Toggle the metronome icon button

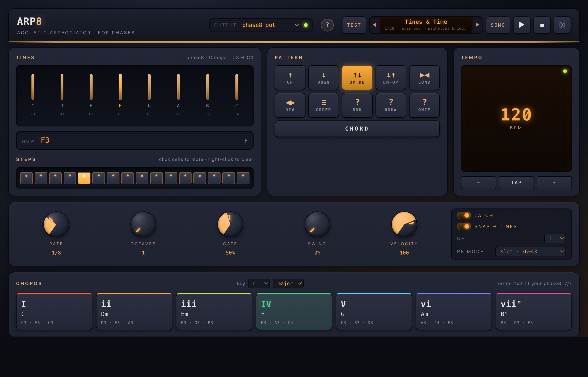562,25
